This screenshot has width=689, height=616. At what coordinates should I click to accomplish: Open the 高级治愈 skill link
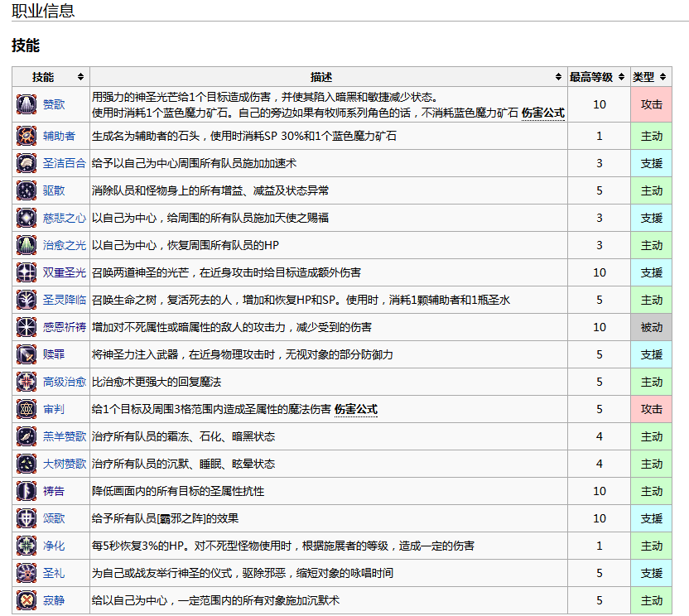click(x=64, y=382)
